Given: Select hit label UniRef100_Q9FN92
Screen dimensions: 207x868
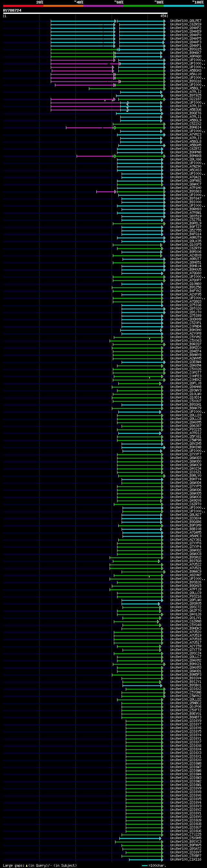Looking at the screenshot, I should point(186,181).
